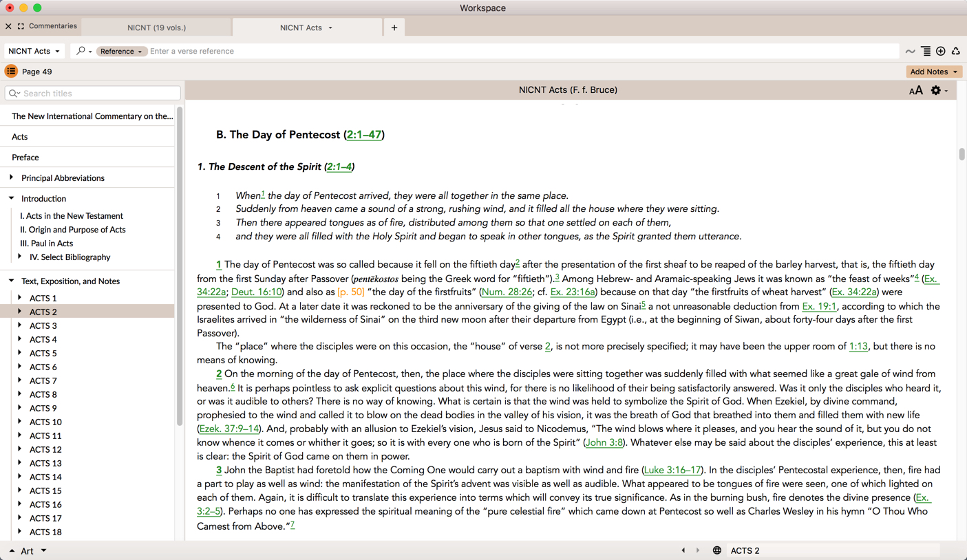Open III. Paul in Acts
This screenshot has height=560, width=967.
(x=47, y=243)
